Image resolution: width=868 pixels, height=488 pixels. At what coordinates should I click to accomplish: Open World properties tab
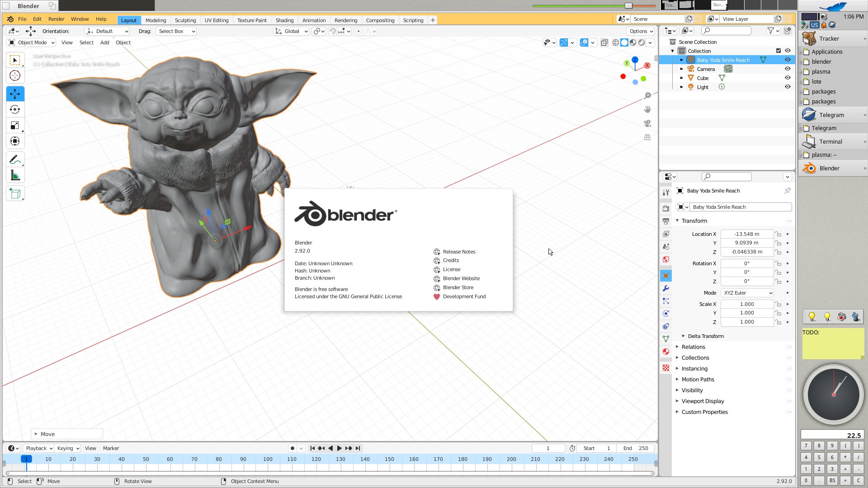[x=666, y=259]
